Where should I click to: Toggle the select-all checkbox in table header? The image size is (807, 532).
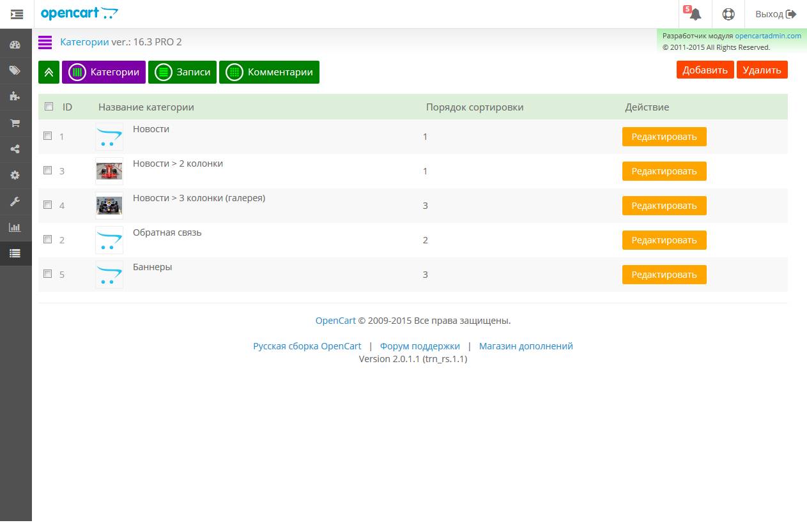(49, 107)
